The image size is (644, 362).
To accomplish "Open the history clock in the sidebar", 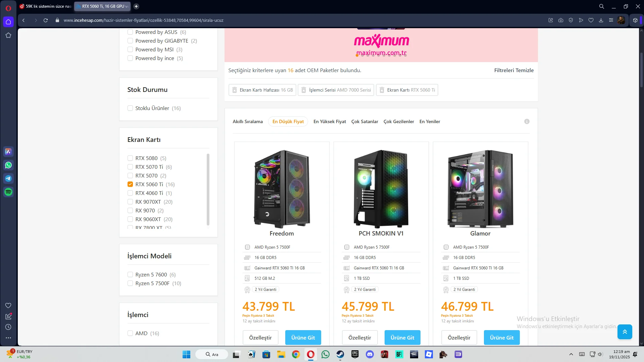I will pos(8,327).
